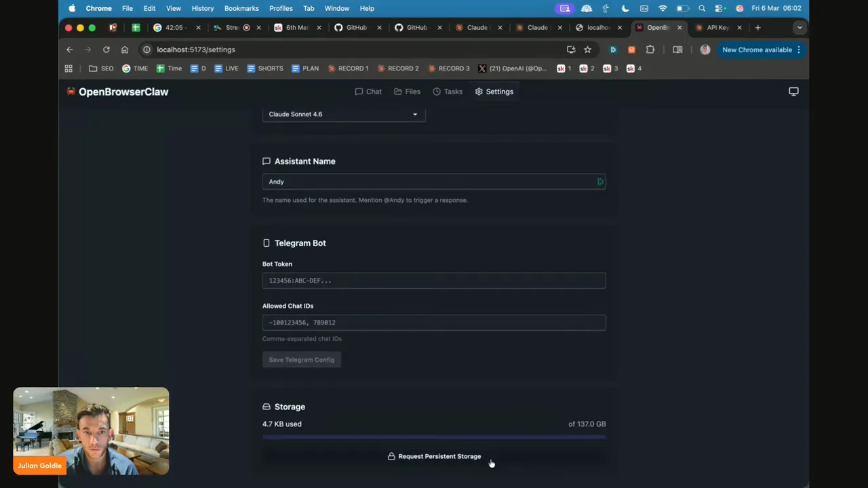Click the install app icon in address bar
The width and height of the screenshot is (868, 488).
(x=571, y=49)
